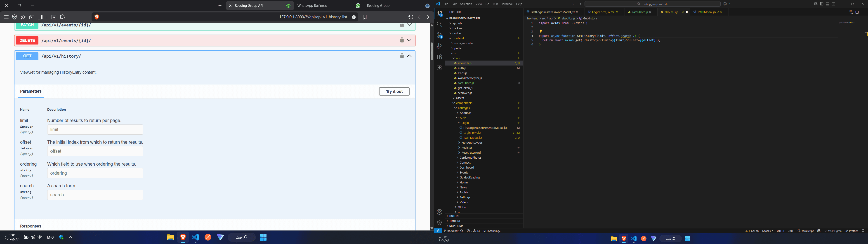This screenshot has height=244, width=868.
Task: Click the Brave shields icon in address bar
Action: point(97,17)
